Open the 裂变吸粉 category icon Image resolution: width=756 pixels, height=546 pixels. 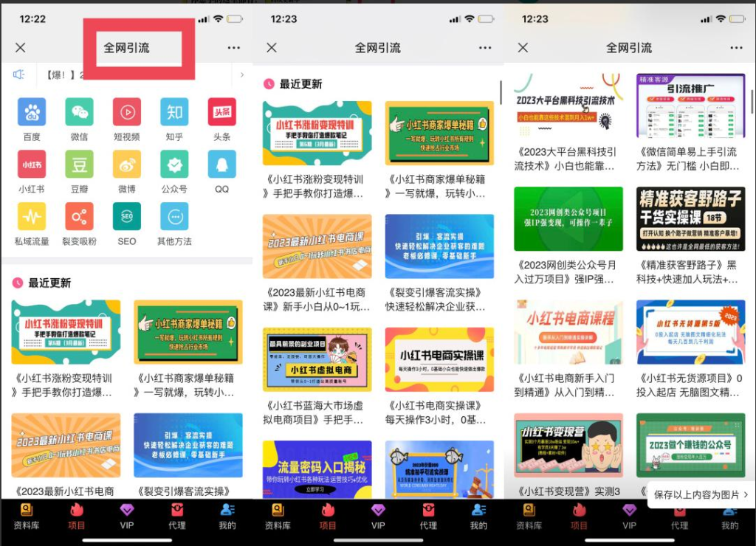point(79,216)
